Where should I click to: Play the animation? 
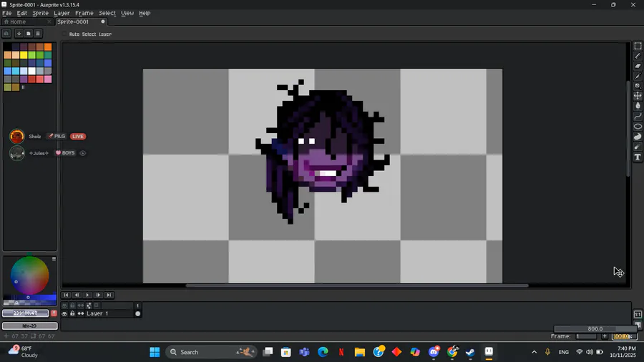point(87,295)
